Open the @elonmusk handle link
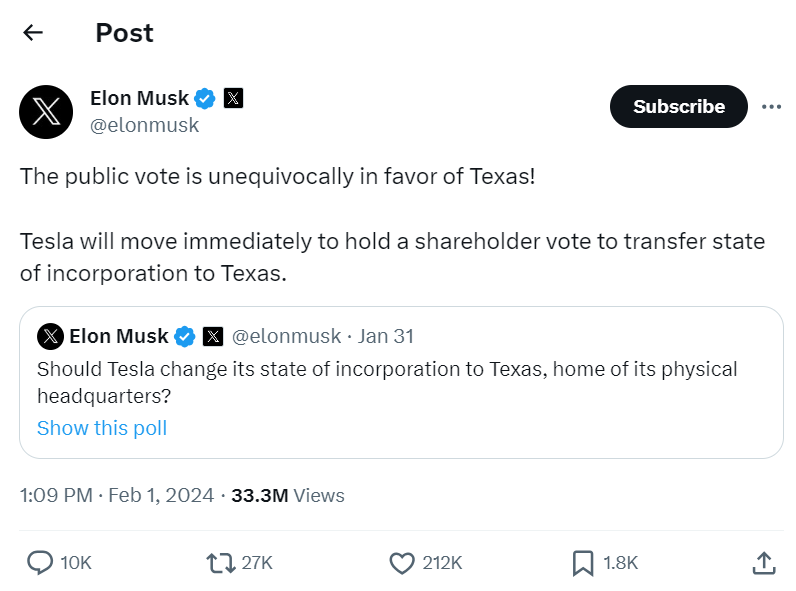The width and height of the screenshot is (796, 591). (145, 125)
